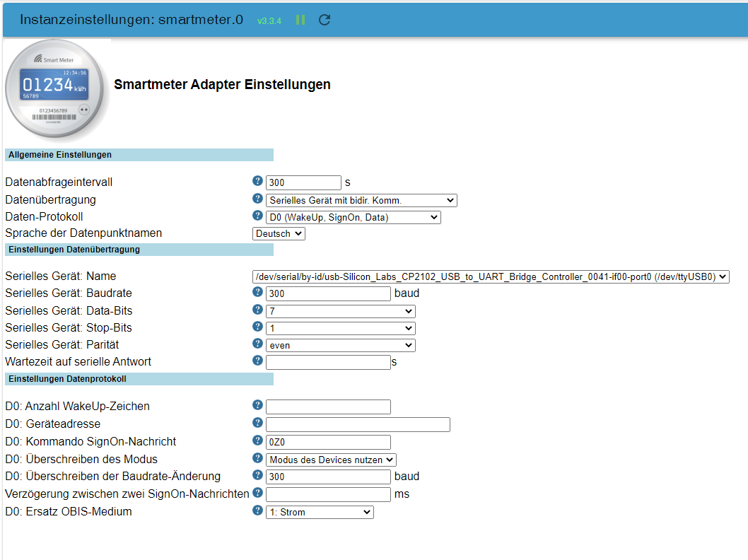
Task: Open help for D0 Geräteadresse
Action: (257, 423)
